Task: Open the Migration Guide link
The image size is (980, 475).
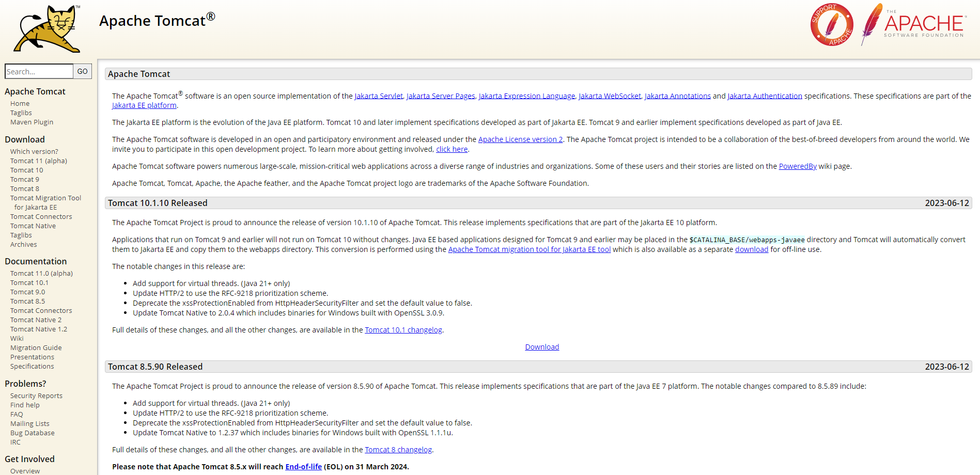Action: point(36,347)
